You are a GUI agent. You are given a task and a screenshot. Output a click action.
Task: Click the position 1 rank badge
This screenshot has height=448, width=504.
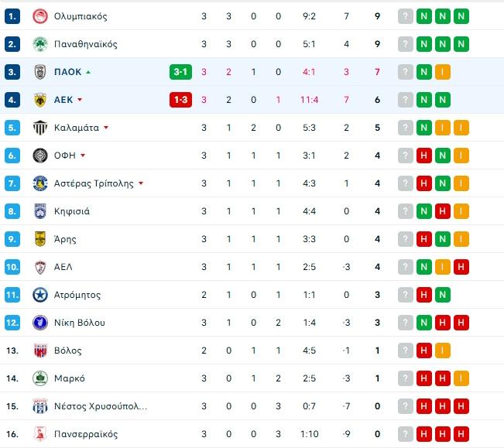click(x=12, y=16)
